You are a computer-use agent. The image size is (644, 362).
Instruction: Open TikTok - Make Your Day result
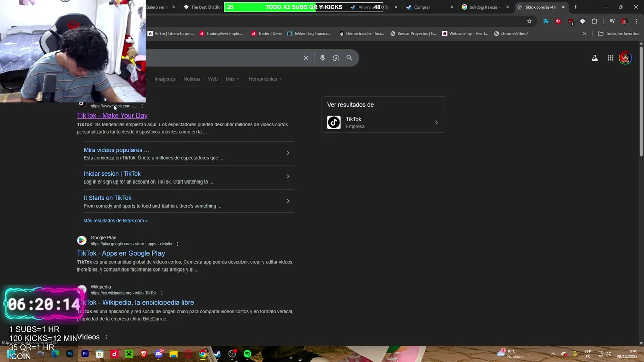tap(112, 116)
